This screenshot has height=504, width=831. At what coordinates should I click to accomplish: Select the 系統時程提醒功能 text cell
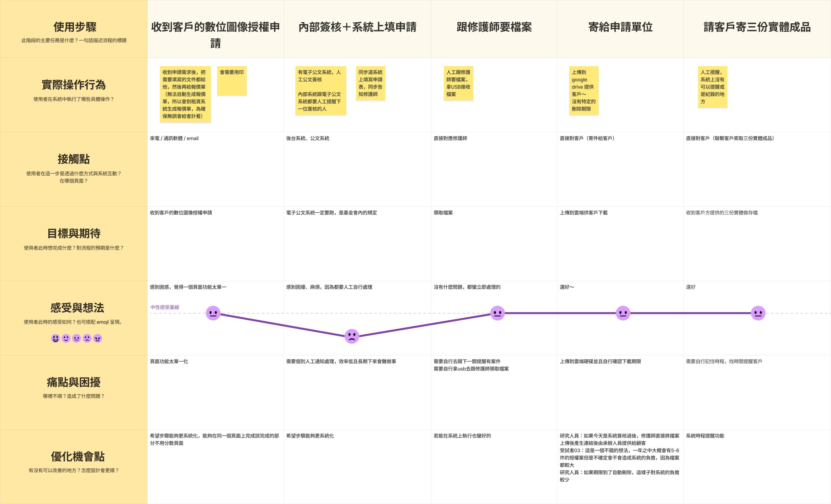click(x=705, y=436)
